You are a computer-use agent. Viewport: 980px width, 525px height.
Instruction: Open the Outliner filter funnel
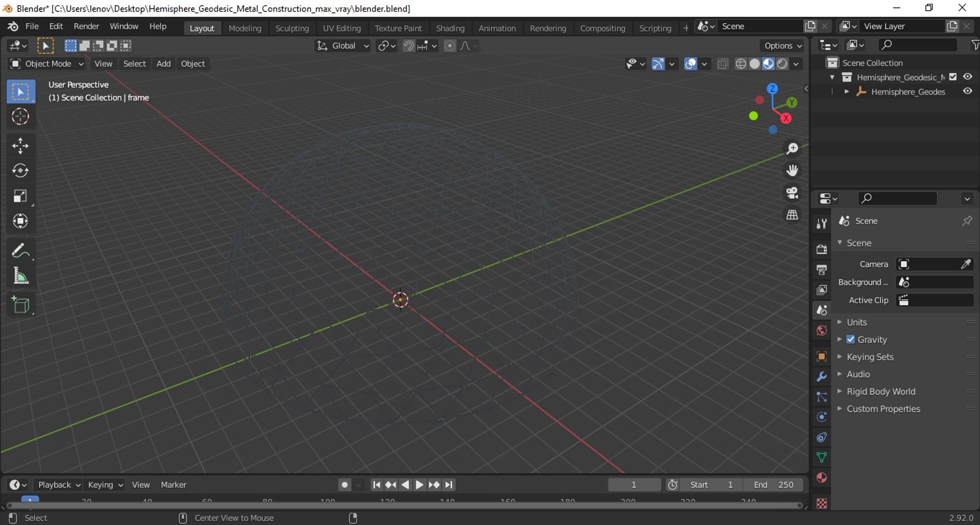tap(975, 45)
